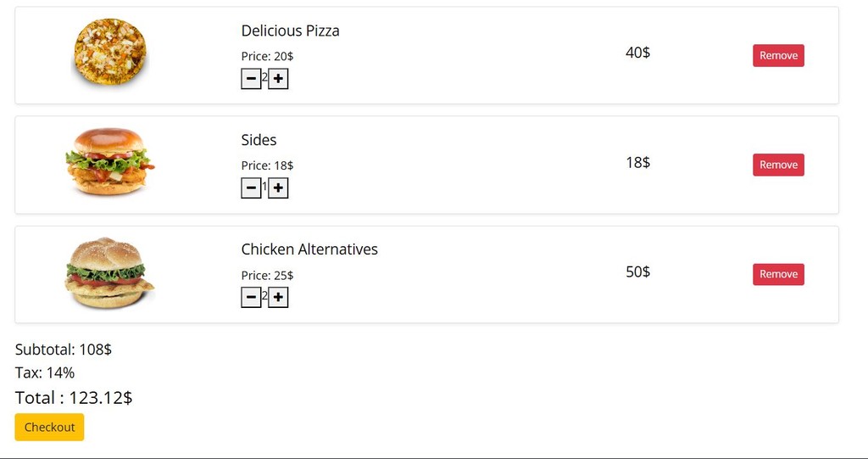Remove Chicken Alternatives from the cart
The height and width of the screenshot is (459, 868).
coord(778,275)
